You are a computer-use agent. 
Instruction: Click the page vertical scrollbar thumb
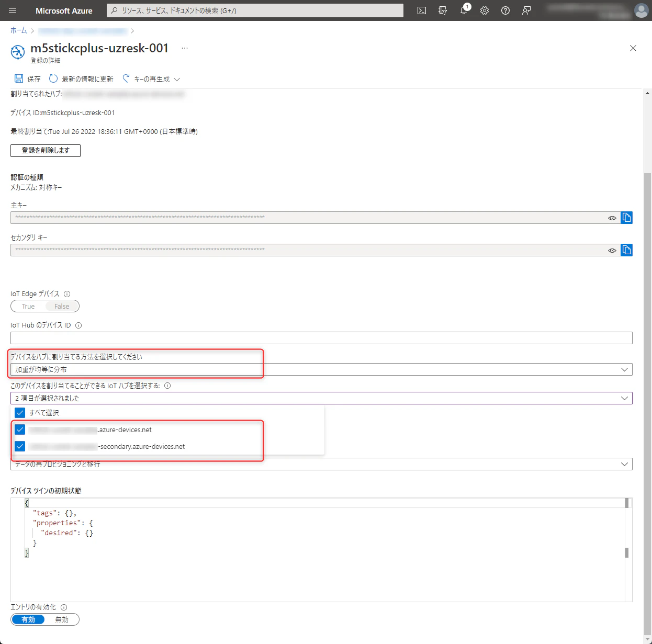648,403
